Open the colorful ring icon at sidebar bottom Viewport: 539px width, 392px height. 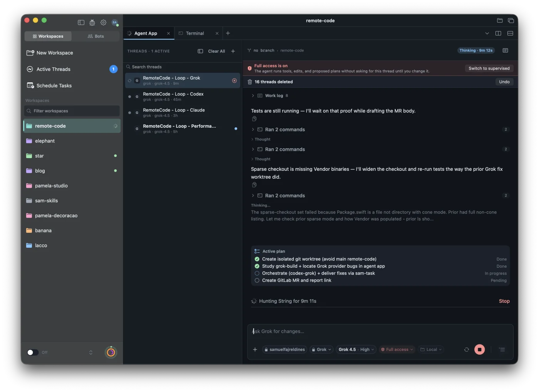tap(111, 352)
